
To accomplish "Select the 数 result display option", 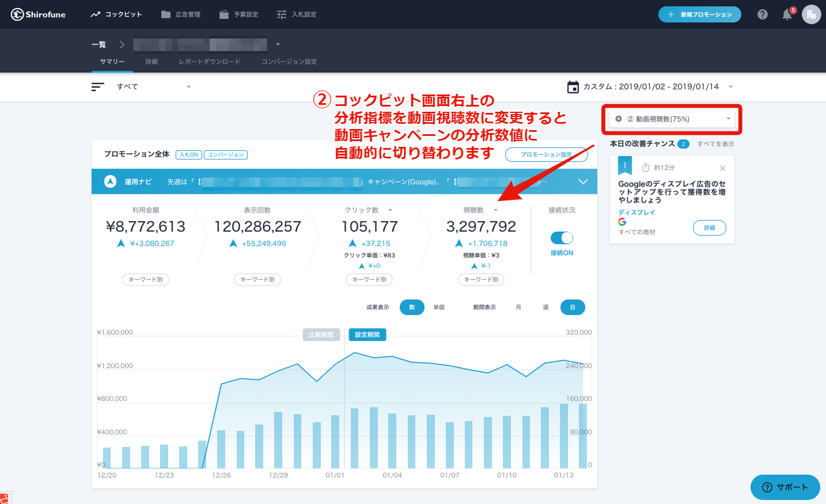I will [412, 307].
